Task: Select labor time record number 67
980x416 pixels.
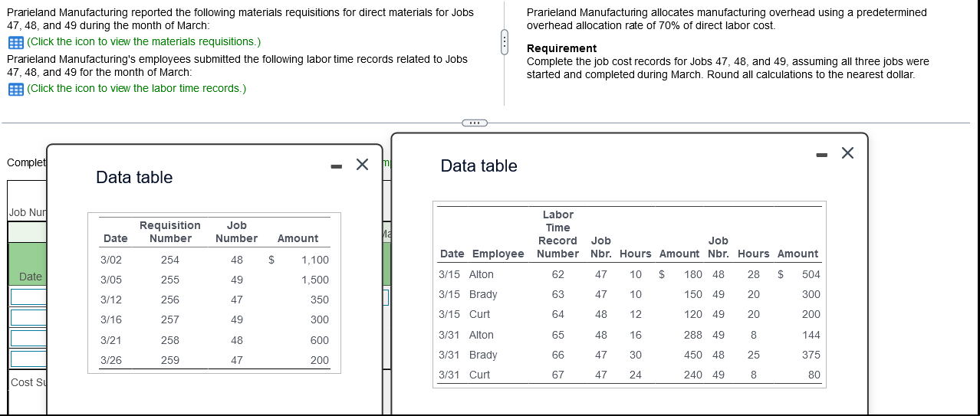Action: [558, 375]
